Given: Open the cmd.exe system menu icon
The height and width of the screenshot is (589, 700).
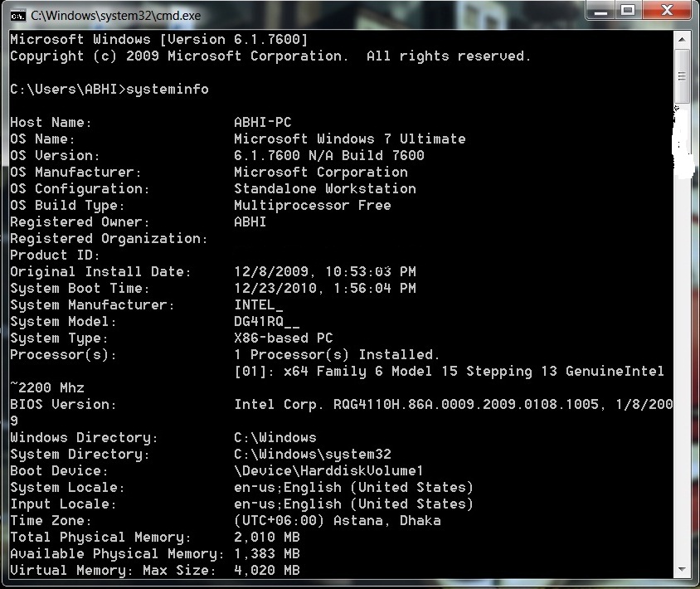Looking at the screenshot, I should [x=18, y=16].
